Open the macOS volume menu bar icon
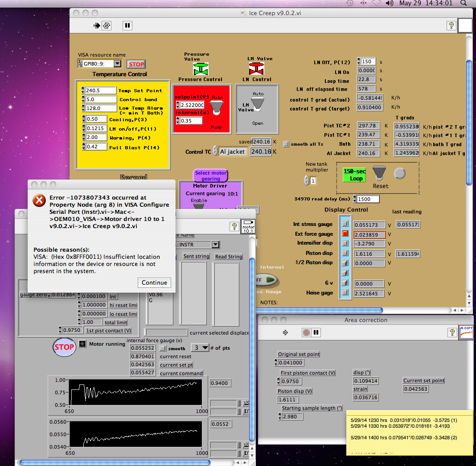The height and width of the screenshot is (466, 476). (390, 3)
